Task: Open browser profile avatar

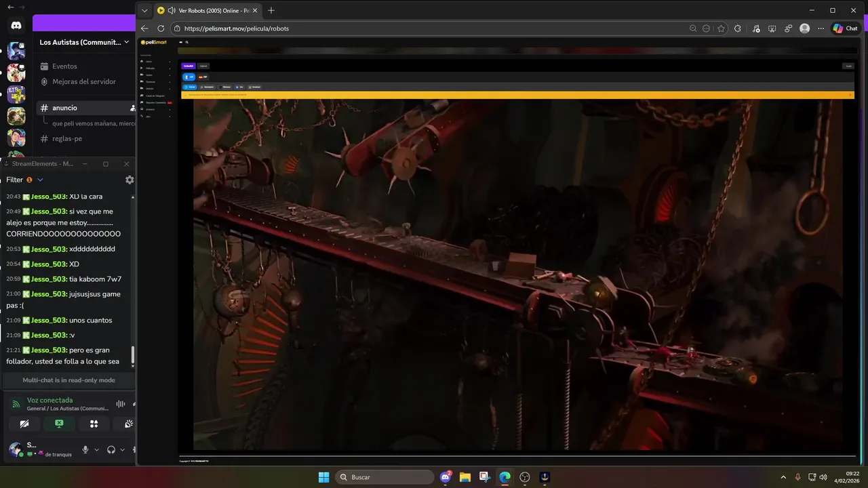Action: point(805,28)
